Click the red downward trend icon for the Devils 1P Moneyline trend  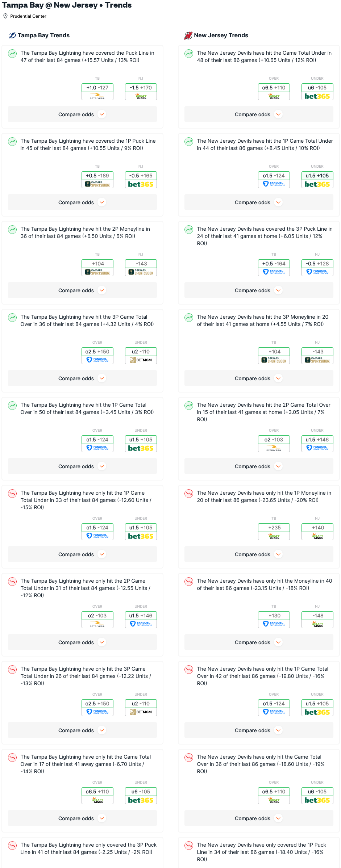pyautogui.click(x=189, y=494)
